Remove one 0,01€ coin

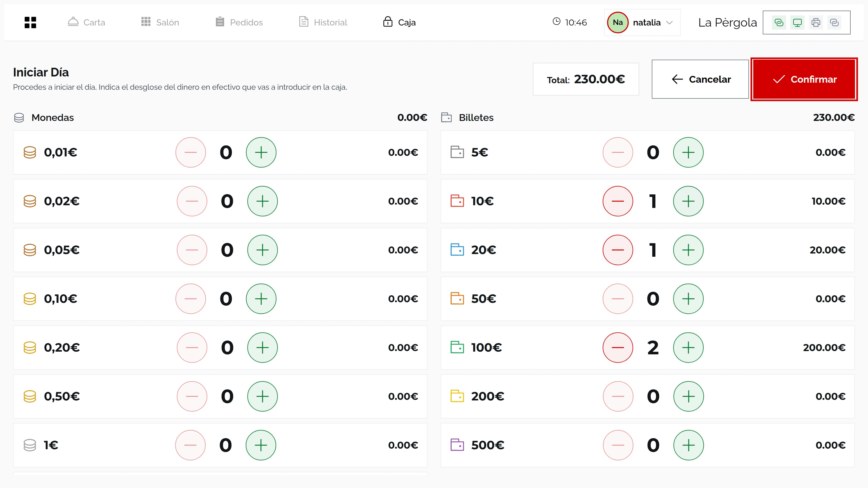(x=191, y=152)
